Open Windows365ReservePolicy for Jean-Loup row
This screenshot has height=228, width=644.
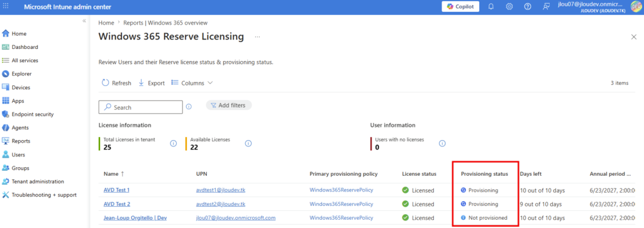(341, 218)
